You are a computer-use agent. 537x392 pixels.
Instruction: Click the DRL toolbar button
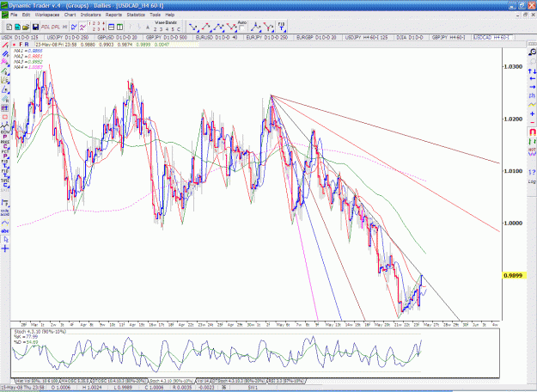(56, 27)
